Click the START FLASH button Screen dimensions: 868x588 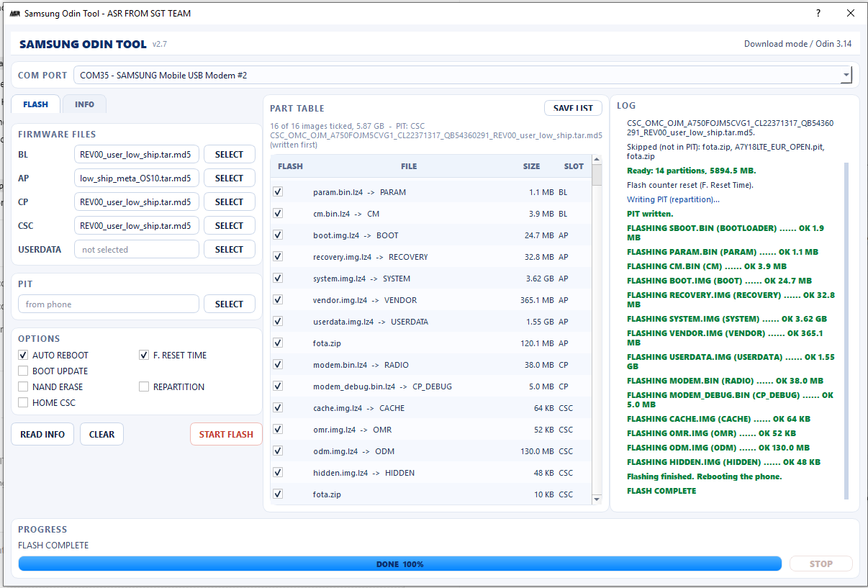(226, 434)
